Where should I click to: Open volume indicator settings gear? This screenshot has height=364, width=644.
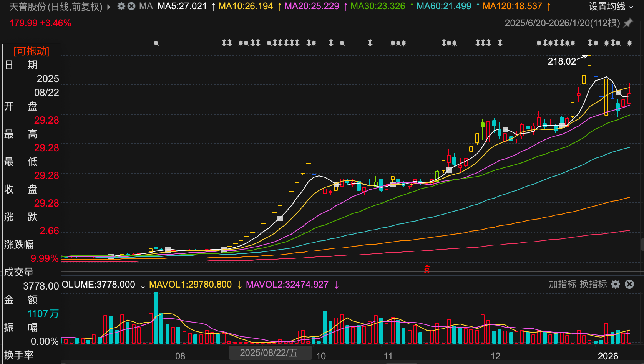coord(616,284)
